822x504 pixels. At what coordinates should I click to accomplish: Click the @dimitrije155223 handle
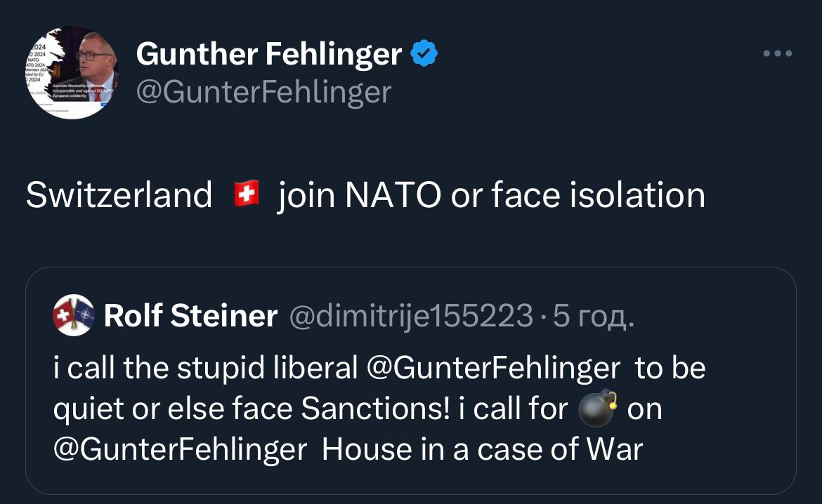[x=411, y=317]
